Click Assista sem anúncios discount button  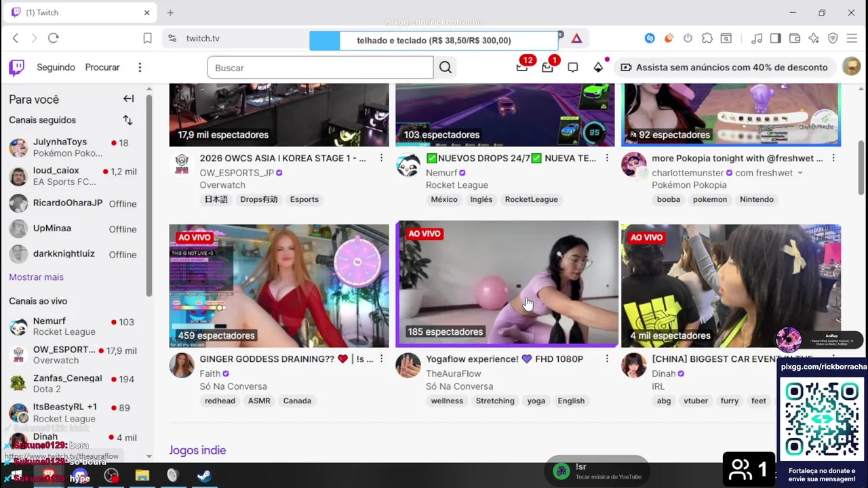point(724,67)
